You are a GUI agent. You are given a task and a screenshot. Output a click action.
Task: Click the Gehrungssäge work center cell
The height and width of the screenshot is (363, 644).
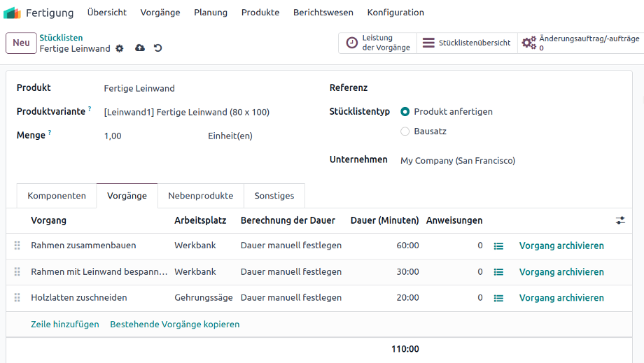(204, 297)
